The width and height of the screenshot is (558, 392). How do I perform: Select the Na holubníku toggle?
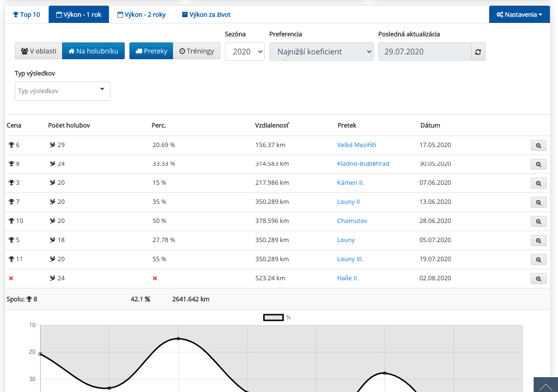click(93, 51)
